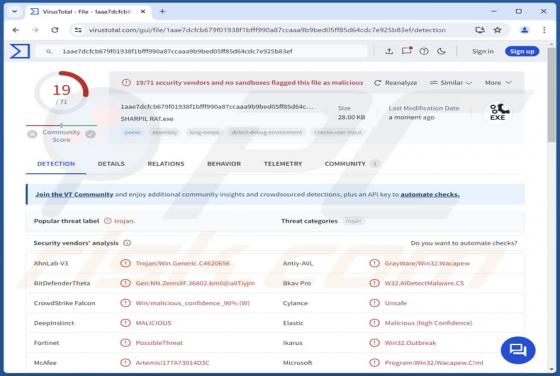The width and height of the screenshot is (560, 376).
Task: Expand the More dropdown menu
Action: [x=498, y=82]
